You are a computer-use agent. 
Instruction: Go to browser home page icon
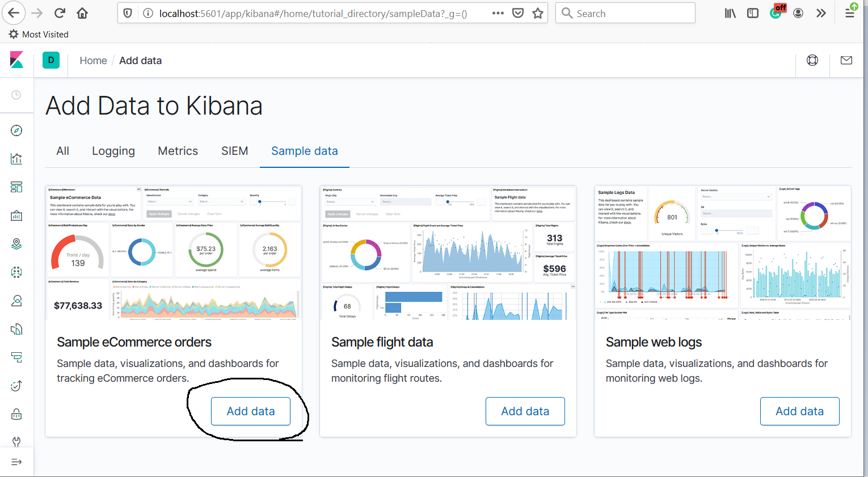click(x=82, y=13)
